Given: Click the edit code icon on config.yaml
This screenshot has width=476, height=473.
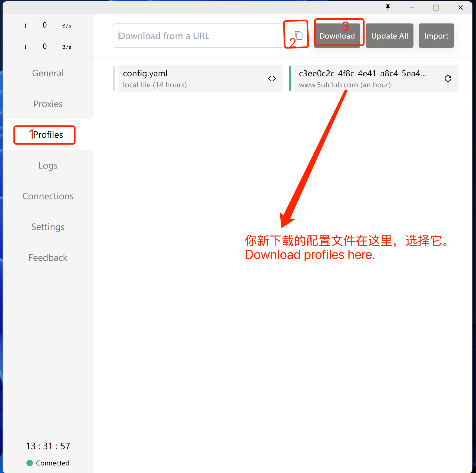Looking at the screenshot, I should [x=272, y=78].
